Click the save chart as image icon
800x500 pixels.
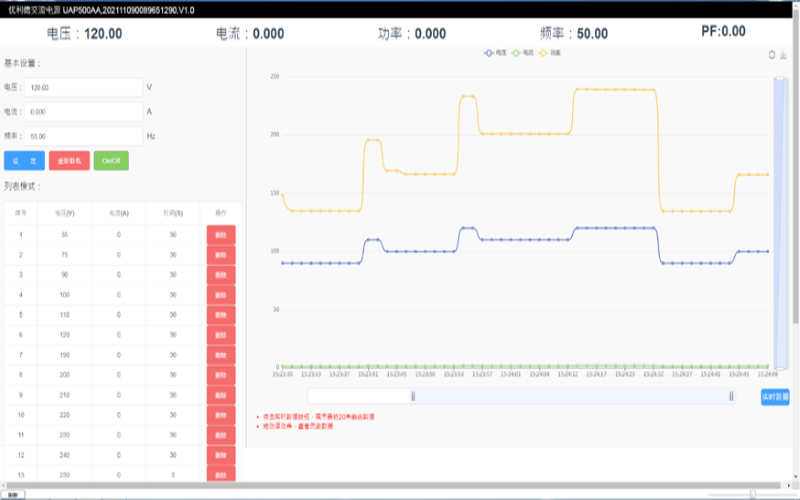[x=783, y=55]
